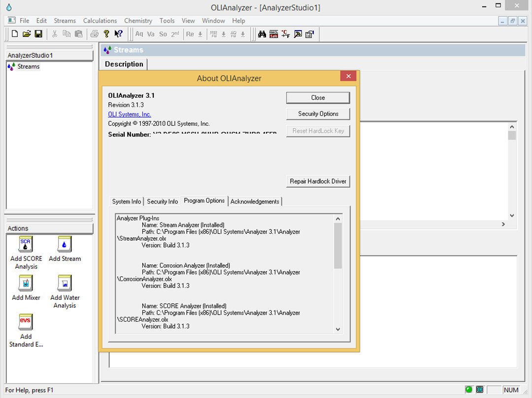Click the Security Options button
Screen dimensions: 532x398
(x=318, y=114)
